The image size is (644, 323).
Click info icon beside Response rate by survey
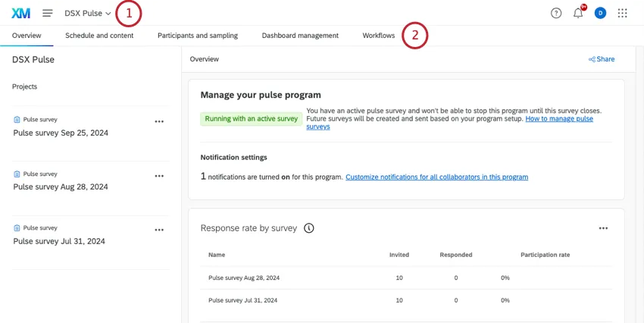pos(309,227)
